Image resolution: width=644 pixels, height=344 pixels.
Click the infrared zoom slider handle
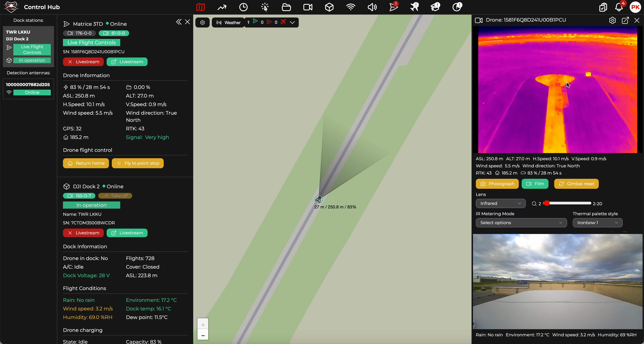[547, 203]
